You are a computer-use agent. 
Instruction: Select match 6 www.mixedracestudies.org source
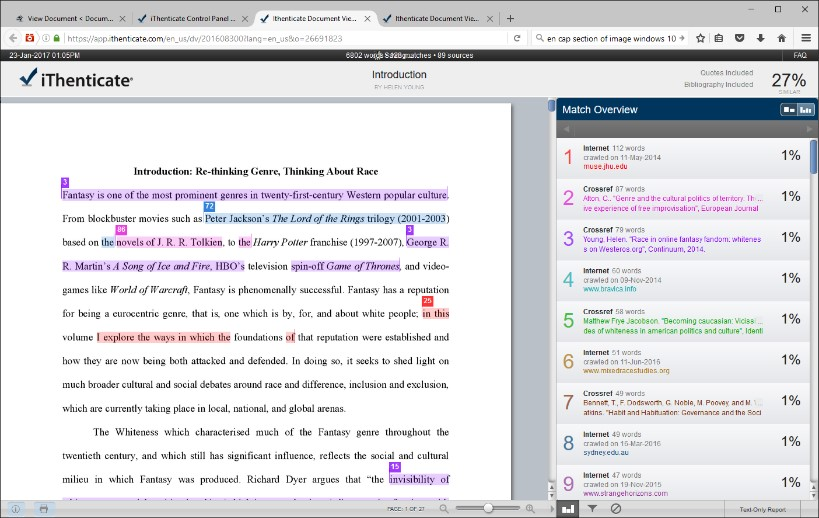[x=684, y=361]
